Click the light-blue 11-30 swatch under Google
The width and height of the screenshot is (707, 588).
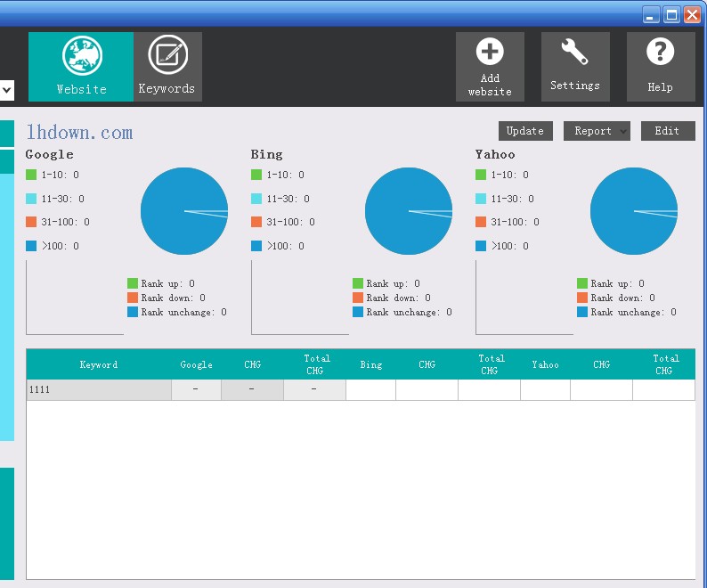(x=31, y=199)
